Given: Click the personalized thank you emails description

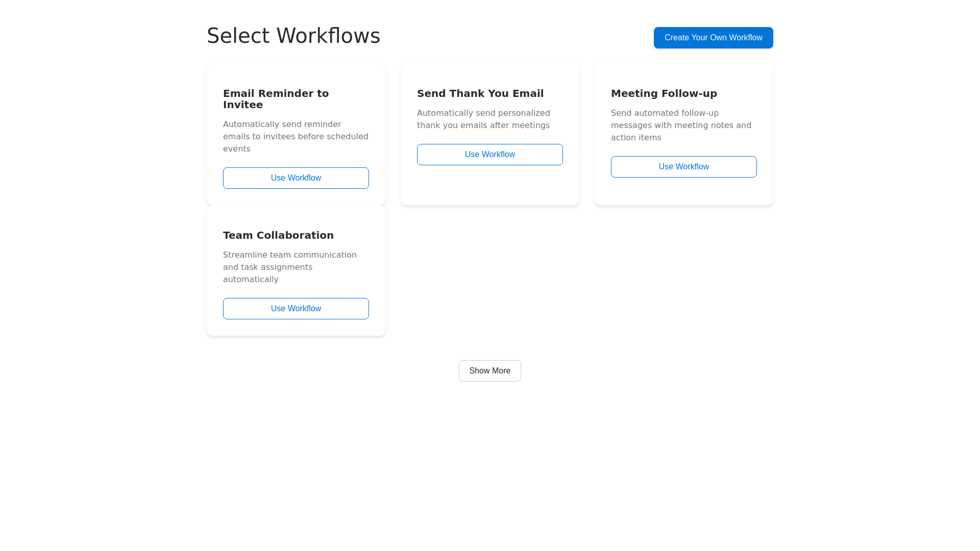Looking at the screenshot, I should [483, 113].
